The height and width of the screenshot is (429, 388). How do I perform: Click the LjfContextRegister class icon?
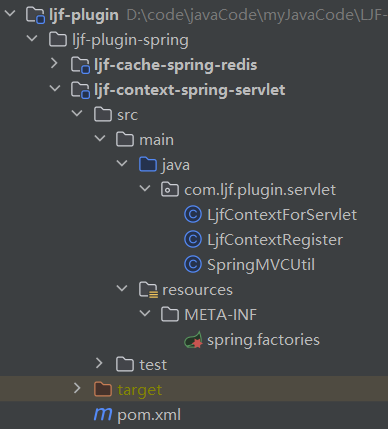193,240
